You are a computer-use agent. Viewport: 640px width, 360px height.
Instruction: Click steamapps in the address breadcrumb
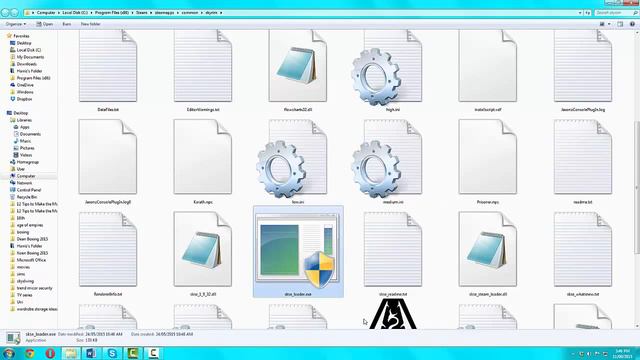pos(164,13)
